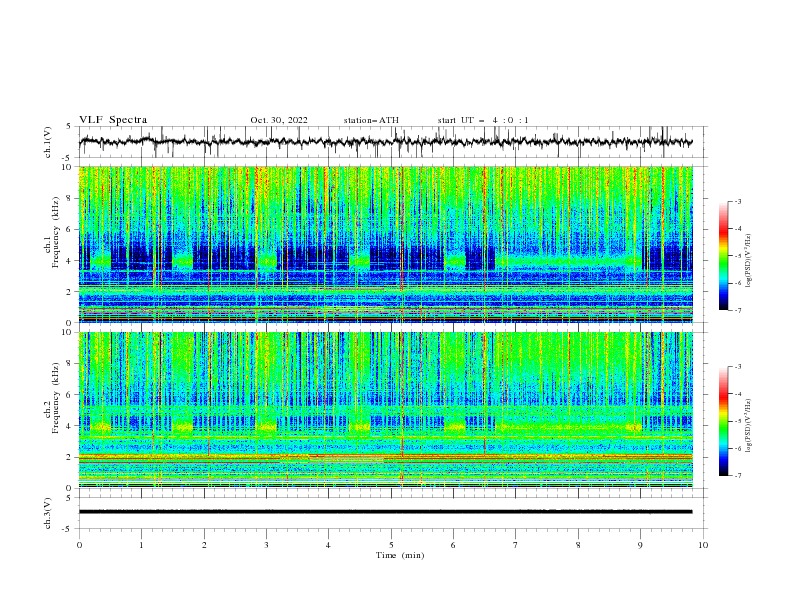Screen dimensions: 792x612
Task: Select the ch.2 spectrogram panel
Action: click(386, 410)
